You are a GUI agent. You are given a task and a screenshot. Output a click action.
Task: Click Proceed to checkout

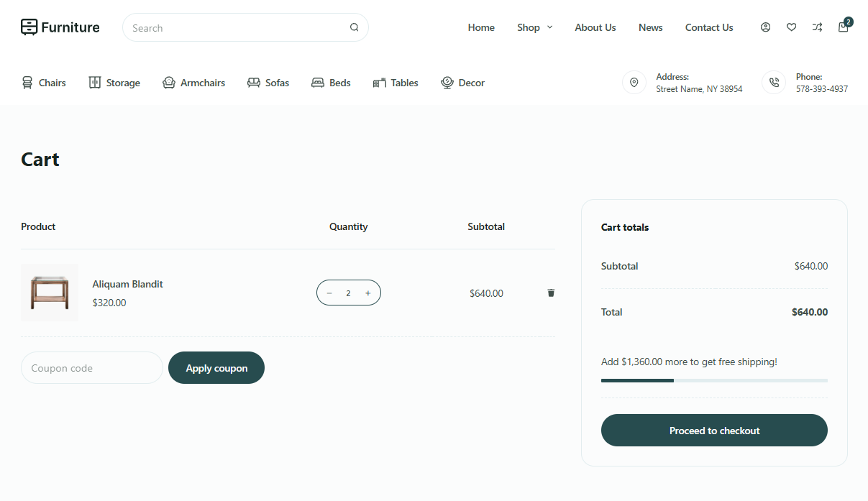(x=714, y=431)
